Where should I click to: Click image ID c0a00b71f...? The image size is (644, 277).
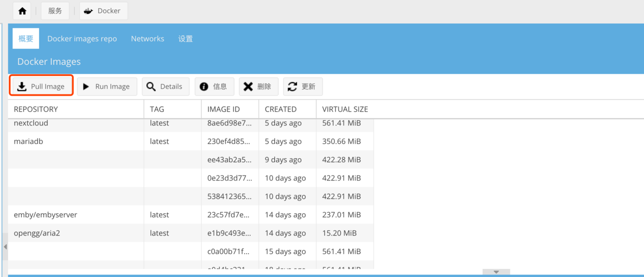point(230,252)
